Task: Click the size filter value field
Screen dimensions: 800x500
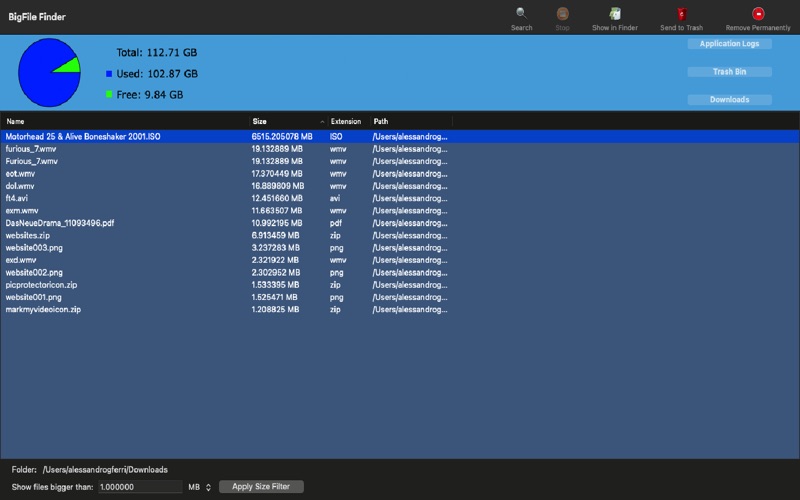Action: coord(140,487)
